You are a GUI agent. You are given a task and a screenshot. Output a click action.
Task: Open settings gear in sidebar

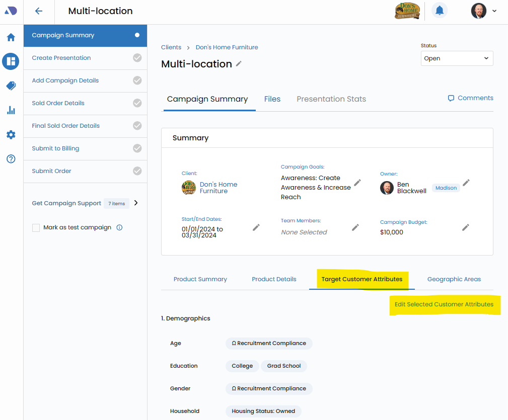coord(11,135)
